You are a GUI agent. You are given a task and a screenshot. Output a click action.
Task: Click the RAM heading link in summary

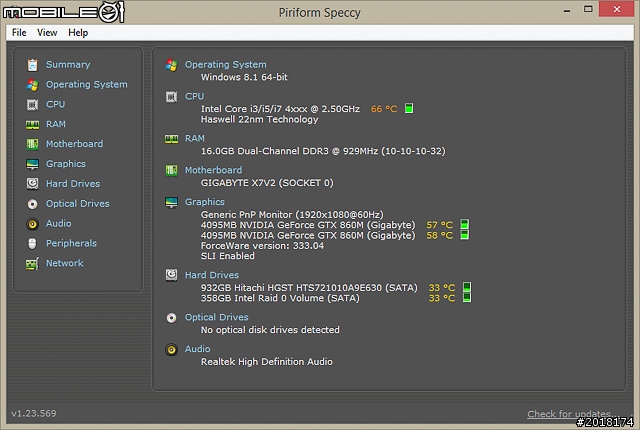click(x=195, y=139)
